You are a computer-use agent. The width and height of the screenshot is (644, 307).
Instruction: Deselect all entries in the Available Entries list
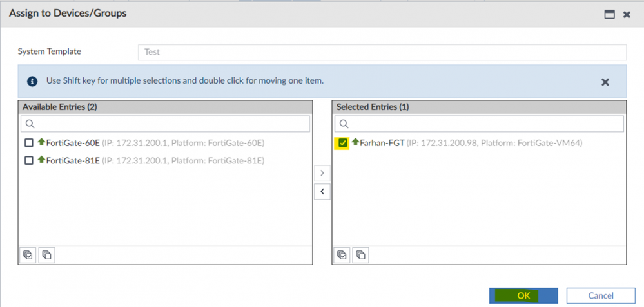(x=46, y=255)
